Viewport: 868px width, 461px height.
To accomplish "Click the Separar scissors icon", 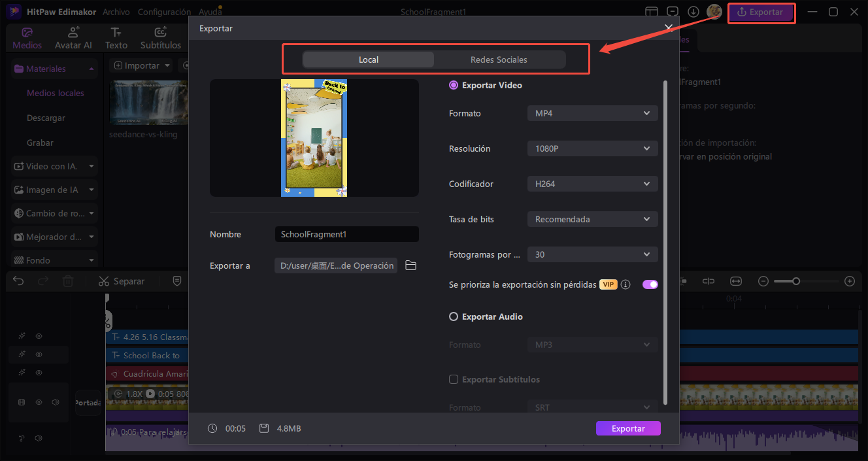I will [x=103, y=281].
